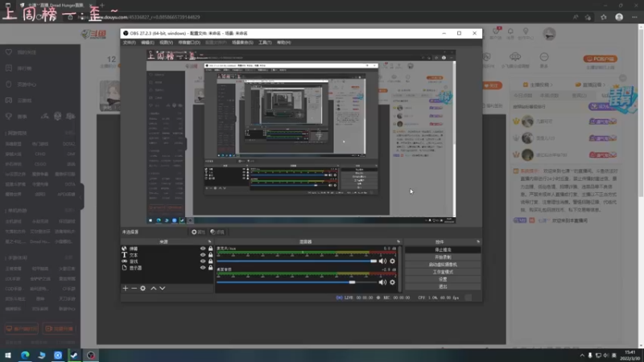
Task: Click 退出 exit button in OBS controls
Action: click(443, 286)
